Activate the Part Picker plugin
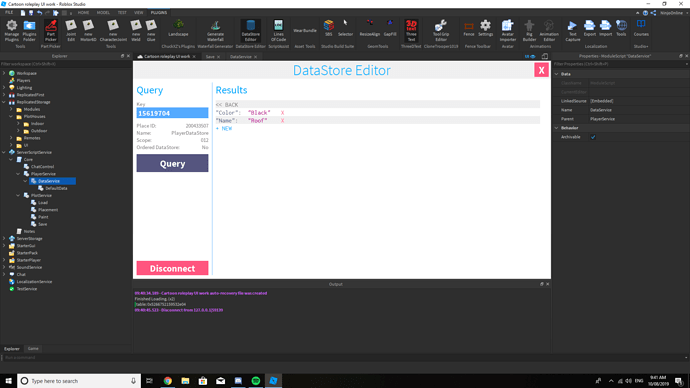The height and width of the screenshot is (388, 690). [x=51, y=30]
